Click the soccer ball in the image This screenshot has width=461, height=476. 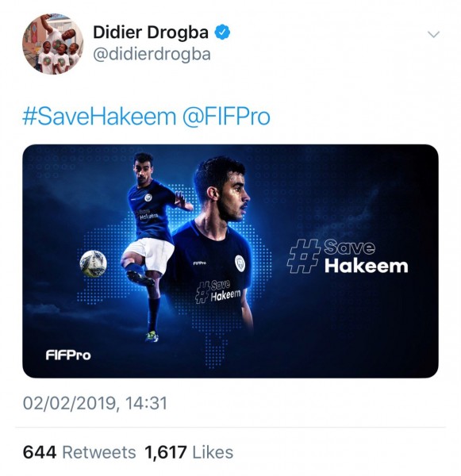click(94, 263)
